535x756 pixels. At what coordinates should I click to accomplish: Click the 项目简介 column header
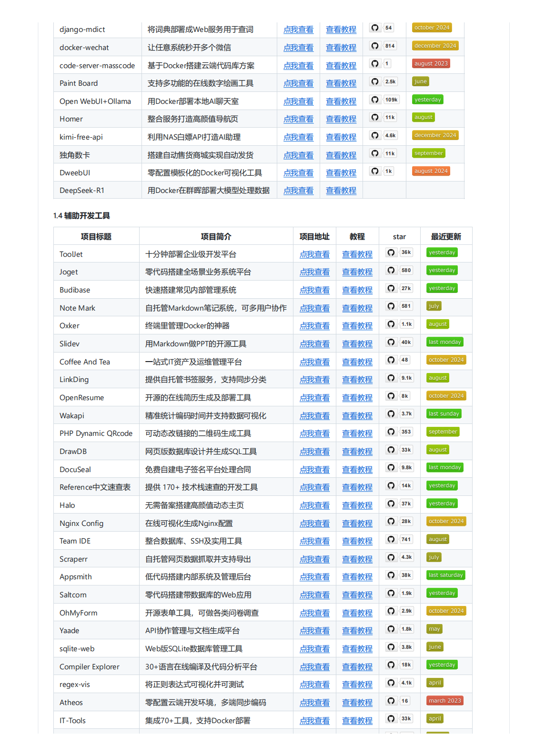point(216,237)
